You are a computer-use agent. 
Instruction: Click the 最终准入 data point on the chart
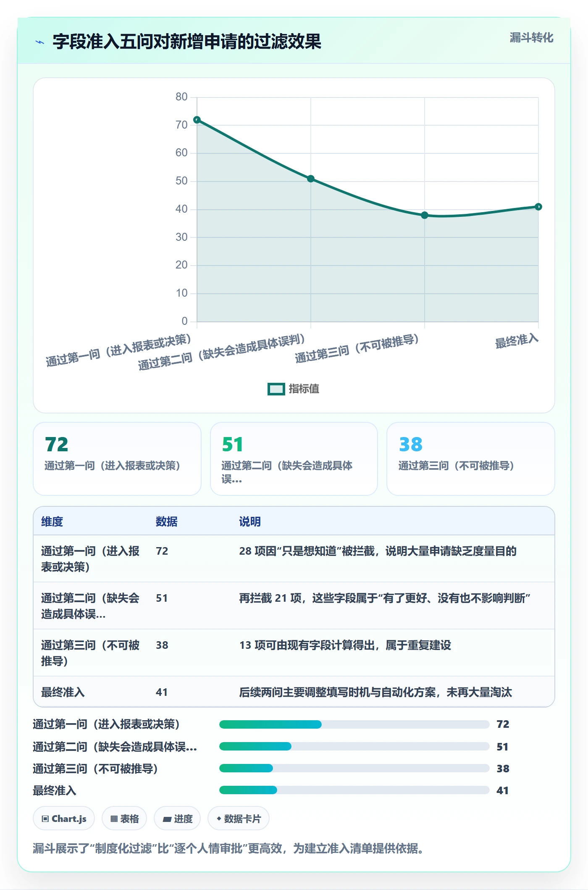[x=538, y=207]
